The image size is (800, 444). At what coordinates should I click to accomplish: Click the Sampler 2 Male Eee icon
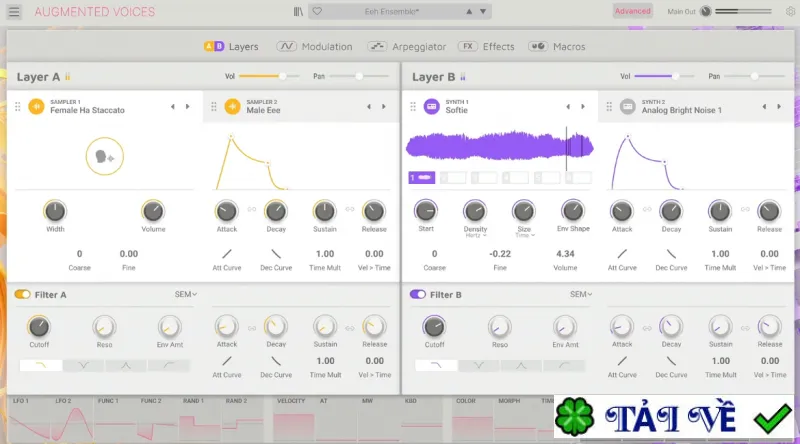tap(232, 106)
